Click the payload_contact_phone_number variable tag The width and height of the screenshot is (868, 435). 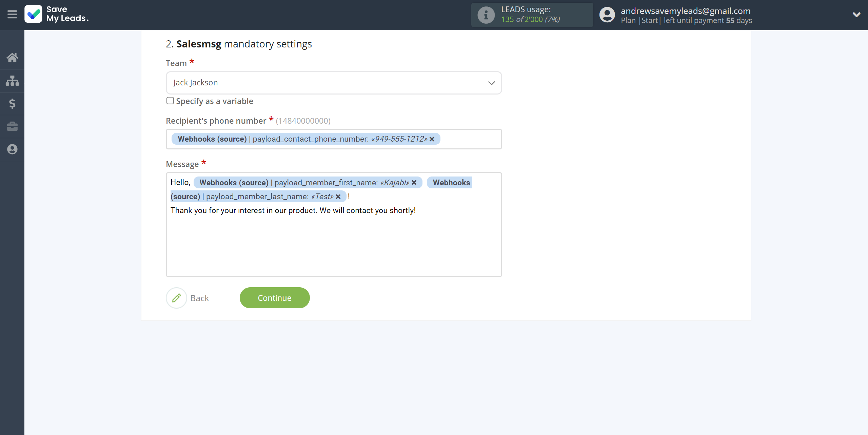point(305,139)
